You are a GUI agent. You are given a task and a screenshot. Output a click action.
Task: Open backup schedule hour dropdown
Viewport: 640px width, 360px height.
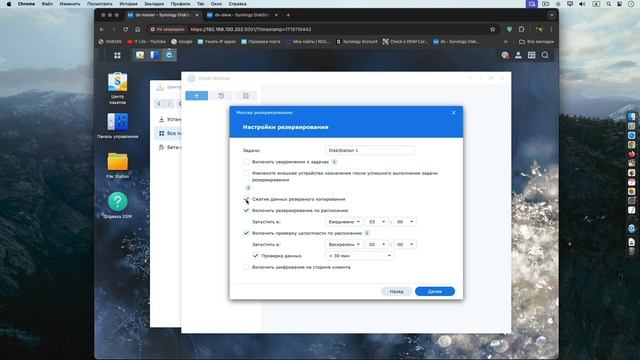(377, 222)
